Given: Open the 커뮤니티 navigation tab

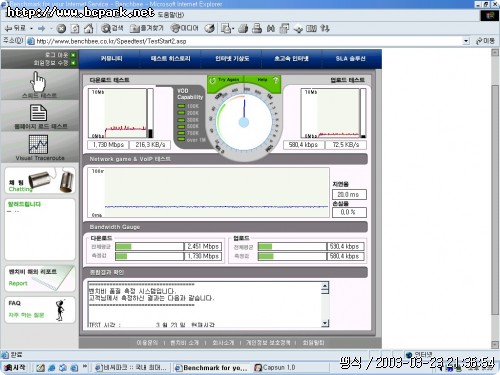Looking at the screenshot, I should coord(111,59).
